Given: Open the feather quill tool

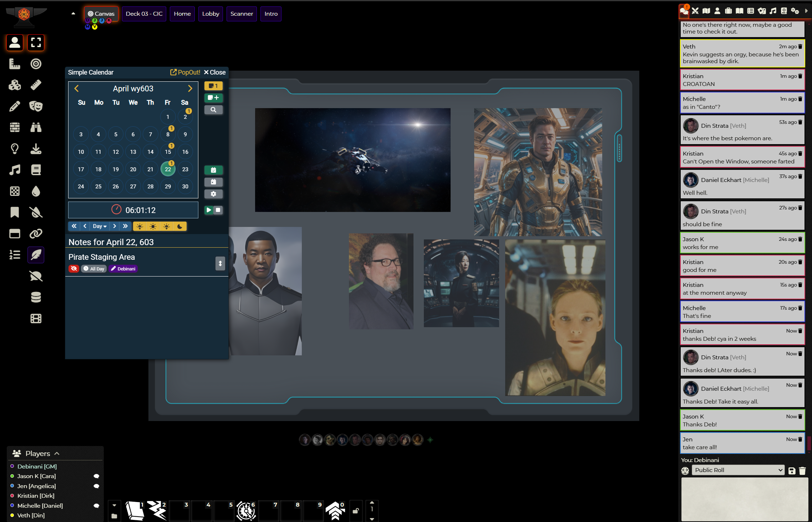Looking at the screenshot, I should [36, 255].
